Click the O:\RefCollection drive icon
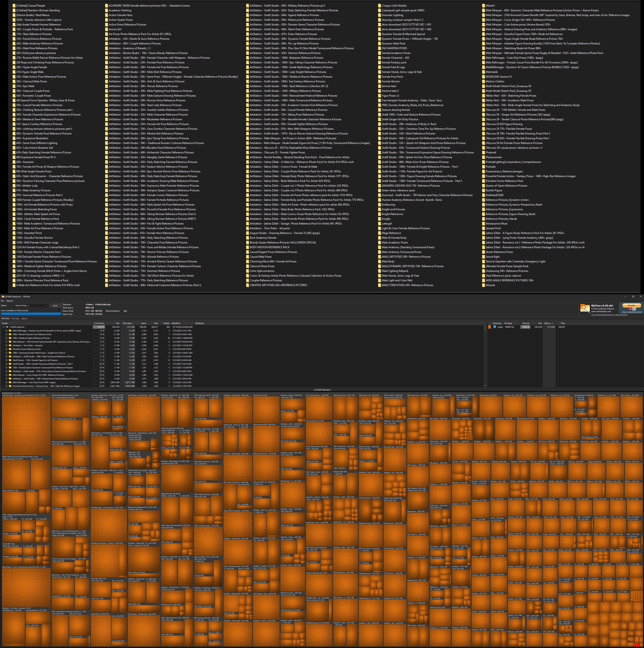Screen dimensions: 644x648 7,327
